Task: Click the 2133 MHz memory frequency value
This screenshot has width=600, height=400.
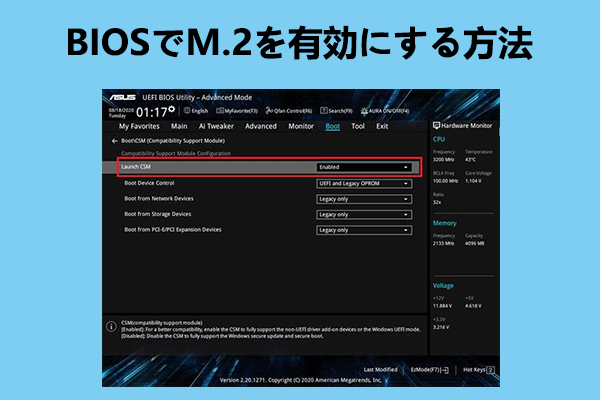Action: [x=443, y=243]
